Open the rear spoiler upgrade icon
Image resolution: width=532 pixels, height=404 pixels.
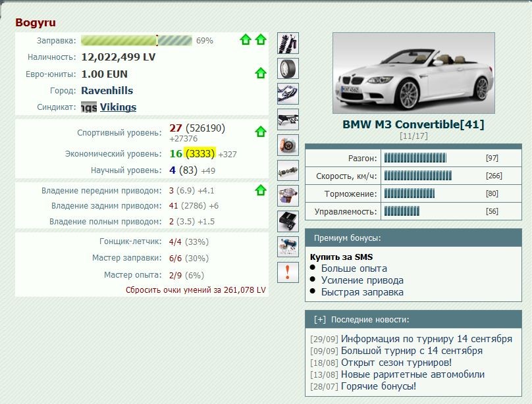pyautogui.click(x=288, y=119)
